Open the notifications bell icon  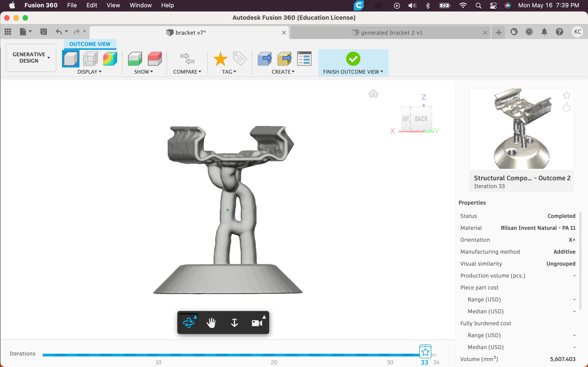544,32
